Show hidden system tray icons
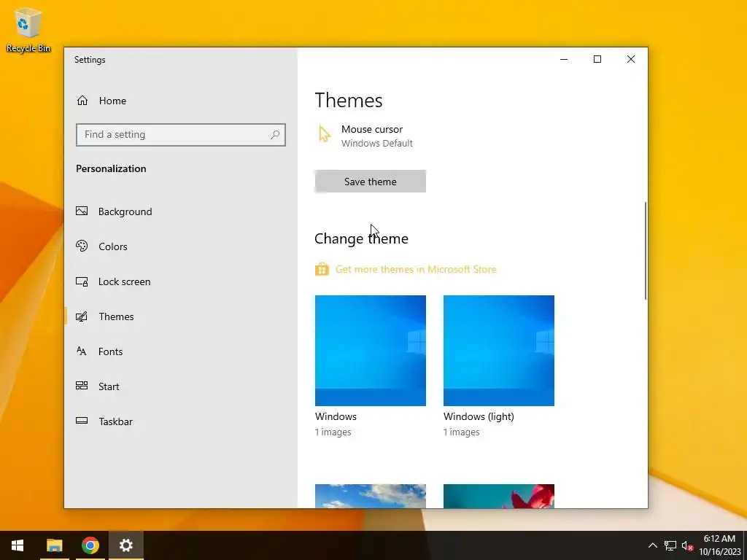 (x=653, y=545)
